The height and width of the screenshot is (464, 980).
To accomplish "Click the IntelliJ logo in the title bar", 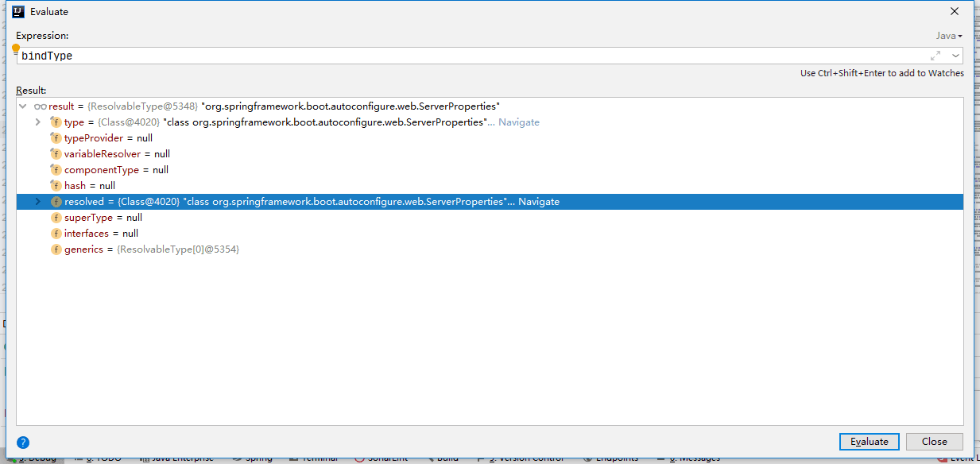I will point(18,12).
